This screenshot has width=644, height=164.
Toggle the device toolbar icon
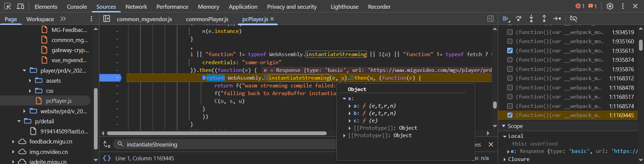20,6
